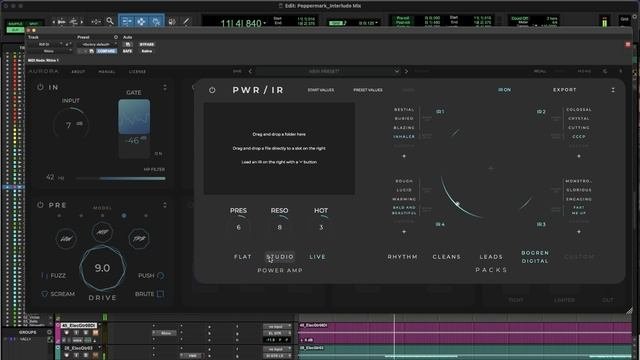
Task: Open the plugin insert selector dropdown
Action: coord(49,51)
